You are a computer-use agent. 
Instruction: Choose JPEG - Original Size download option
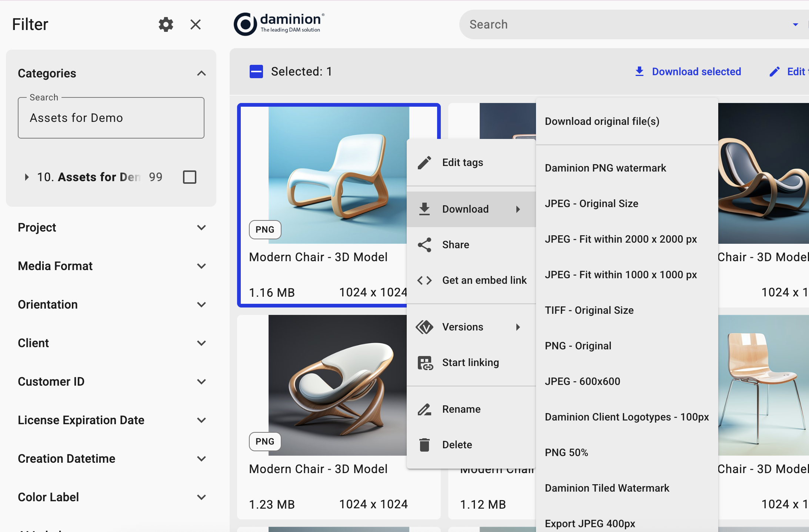[x=591, y=203]
